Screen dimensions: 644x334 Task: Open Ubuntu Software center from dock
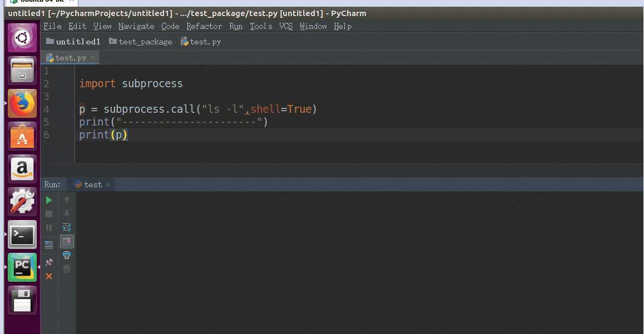pyautogui.click(x=22, y=136)
